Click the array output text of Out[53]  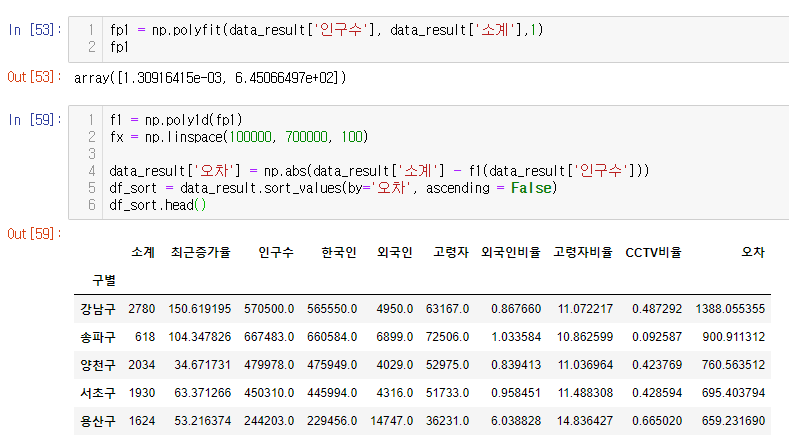coord(210,77)
